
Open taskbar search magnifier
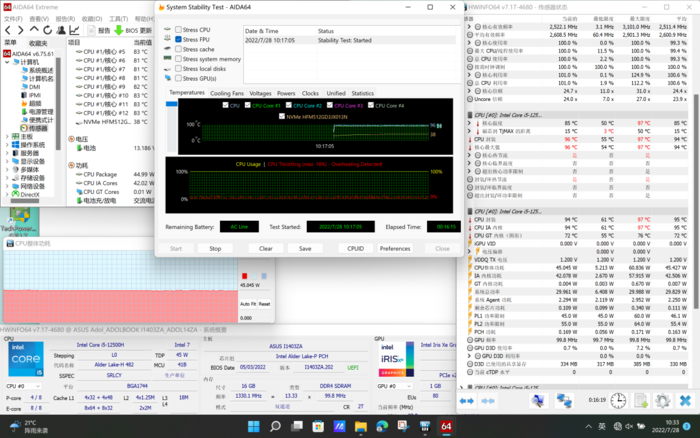[x=275, y=426]
